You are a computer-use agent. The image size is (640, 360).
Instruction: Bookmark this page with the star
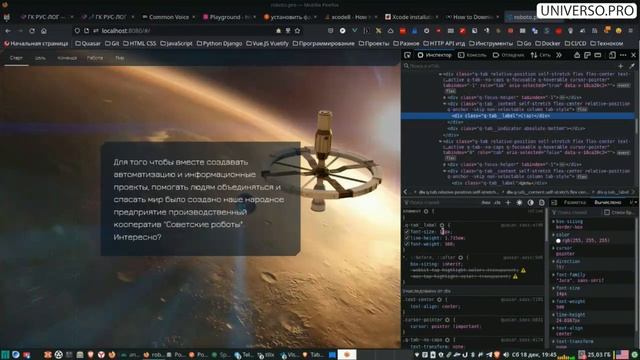(x=298, y=31)
